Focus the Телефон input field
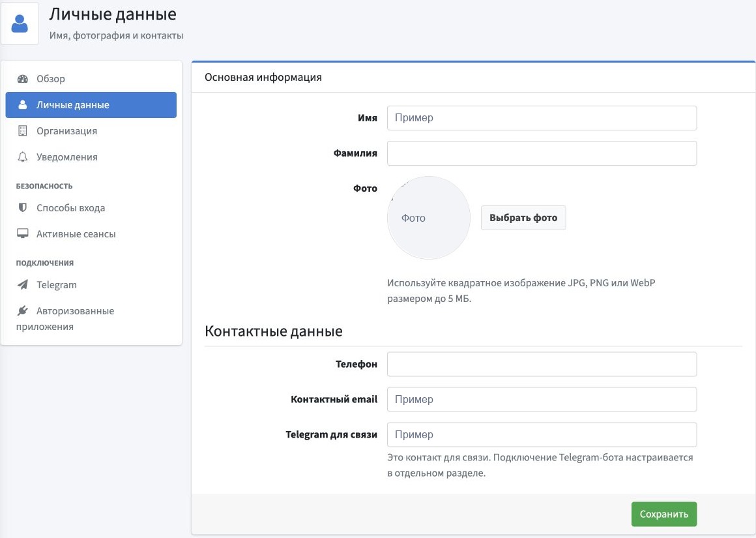The image size is (756, 538). pos(542,365)
